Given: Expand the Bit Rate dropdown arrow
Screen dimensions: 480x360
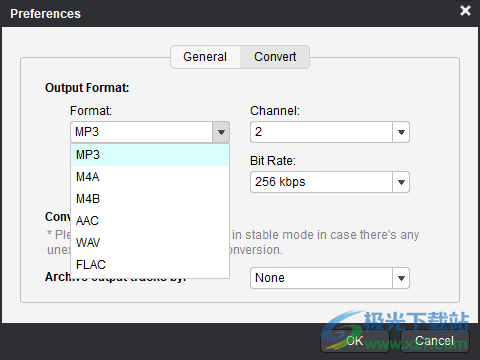Looking at the screenshot, I should click(401, 182).
